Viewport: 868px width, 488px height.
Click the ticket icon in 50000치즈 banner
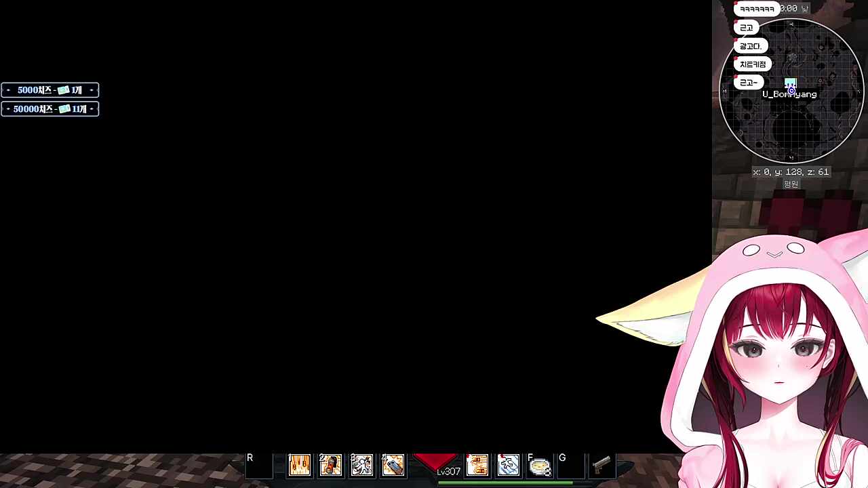[64, 109]
